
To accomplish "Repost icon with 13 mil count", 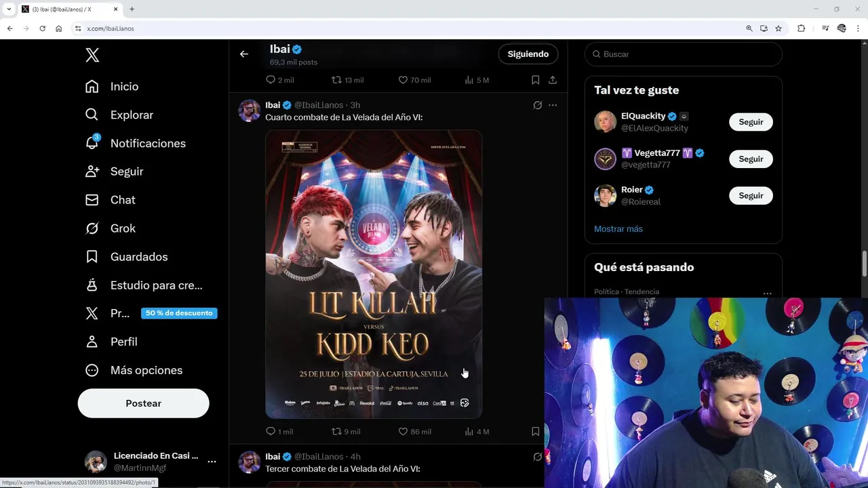I will click(347, 80).
